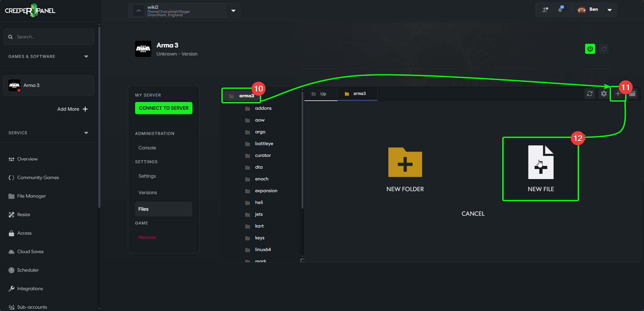Select the Scheduler sidebar item
Viewport: 644px width, 311px height.
28,270
